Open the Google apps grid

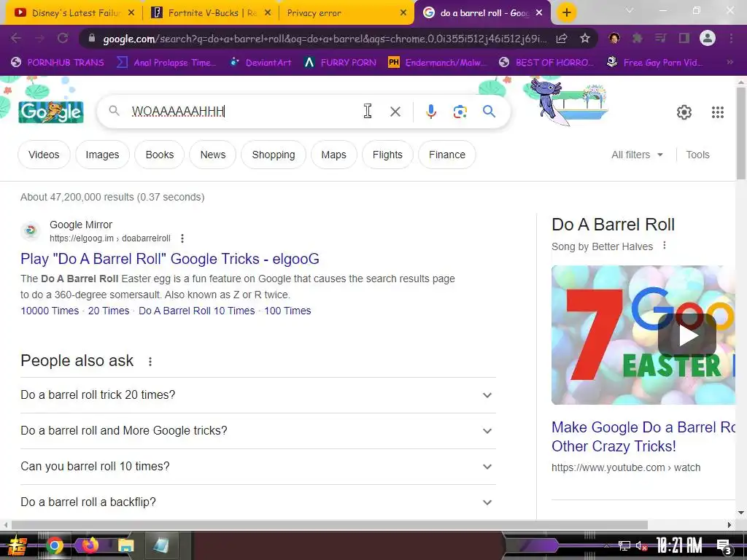coord(718,112)
